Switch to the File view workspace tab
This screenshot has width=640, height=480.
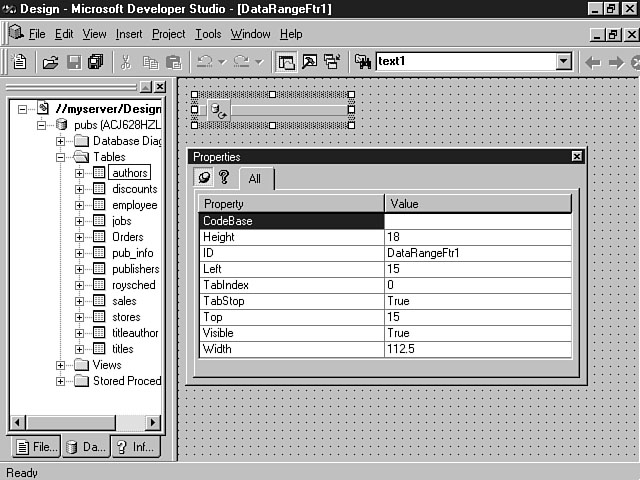click(x=33, y=447)
